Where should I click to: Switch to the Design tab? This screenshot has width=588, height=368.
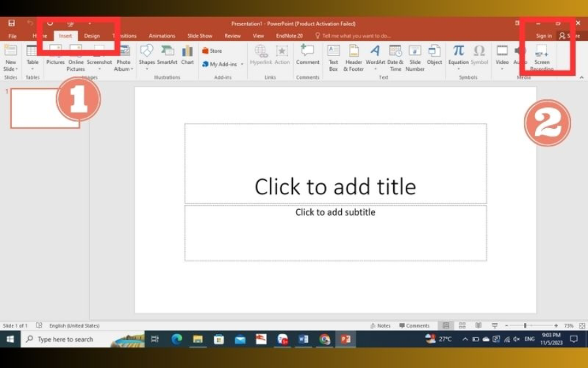pos(92,36)
